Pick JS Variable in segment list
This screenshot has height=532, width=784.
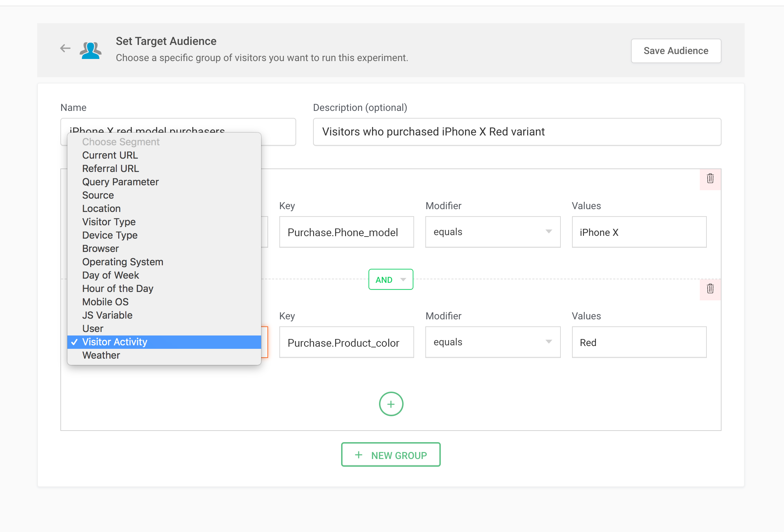pos(107,315)
